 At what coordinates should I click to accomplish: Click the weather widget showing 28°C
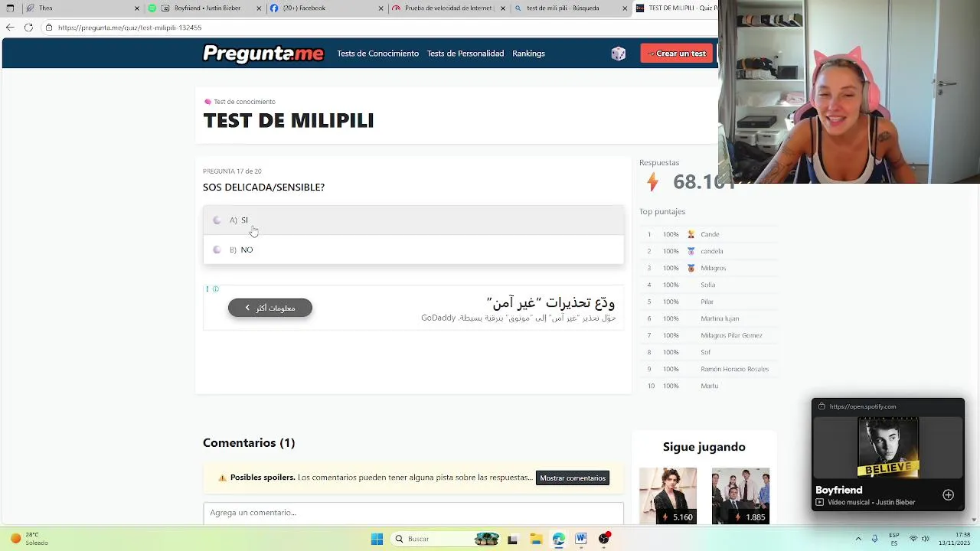coord(28,539)
